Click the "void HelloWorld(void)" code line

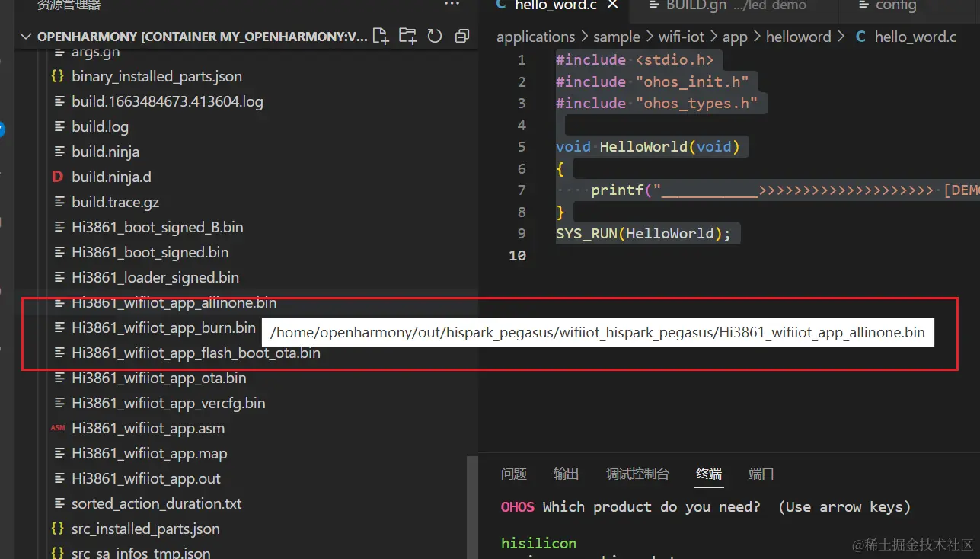click(x=648, y=147)
